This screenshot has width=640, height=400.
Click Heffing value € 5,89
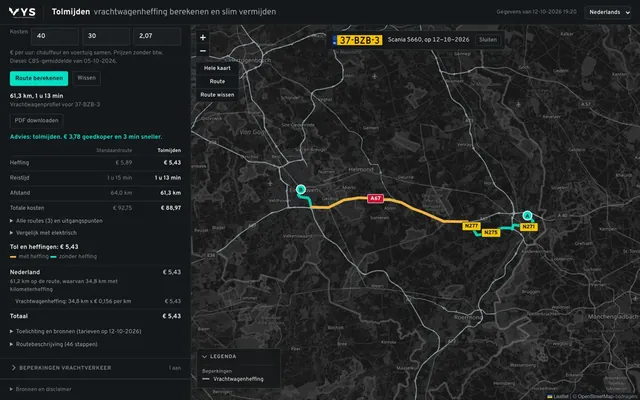[124, 162]
